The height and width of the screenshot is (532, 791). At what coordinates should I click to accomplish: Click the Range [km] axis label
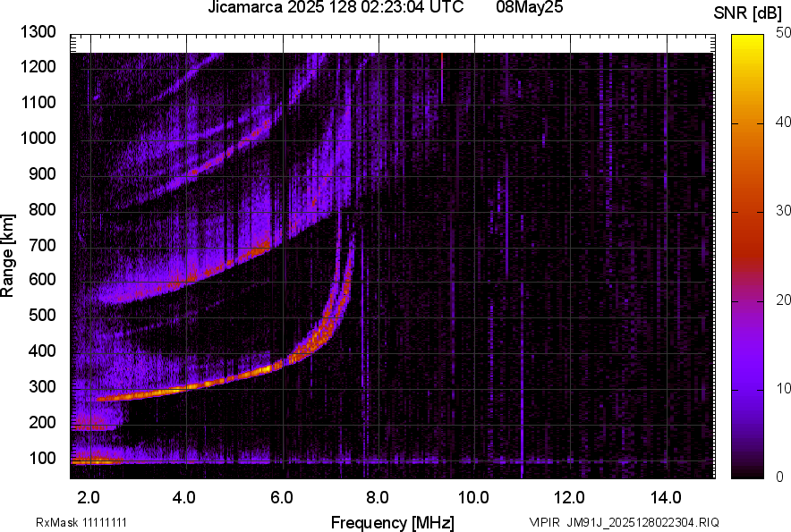[7, 255]
